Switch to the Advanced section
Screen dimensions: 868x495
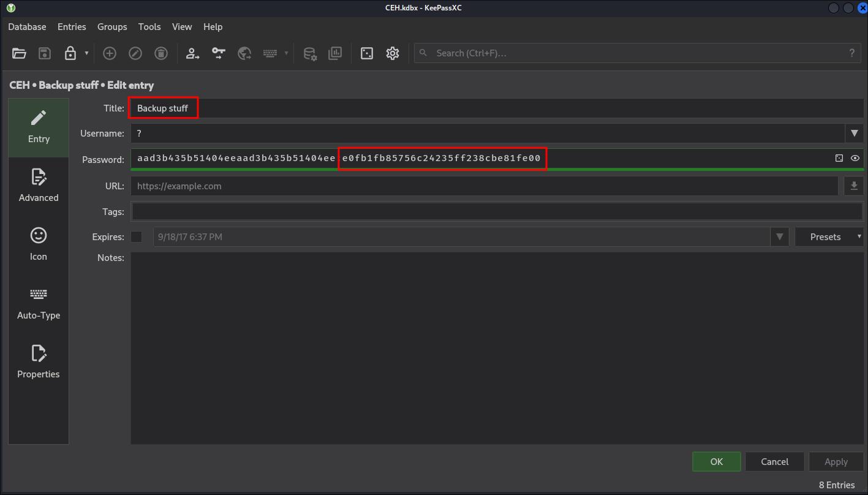coord(39,186)
